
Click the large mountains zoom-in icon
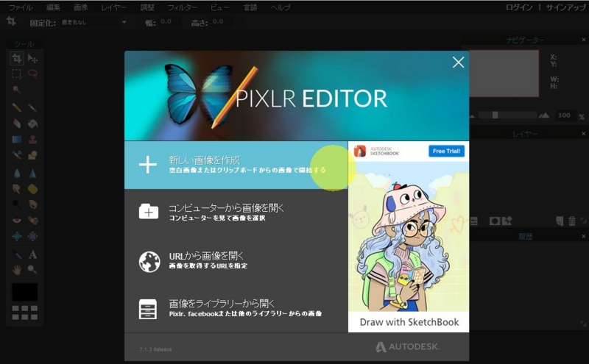[x=544, y=115]
